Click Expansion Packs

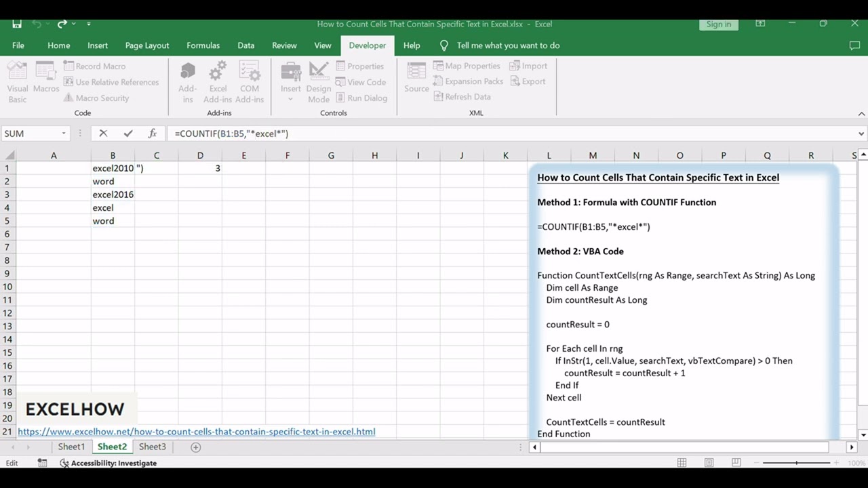tap(468, 81)
